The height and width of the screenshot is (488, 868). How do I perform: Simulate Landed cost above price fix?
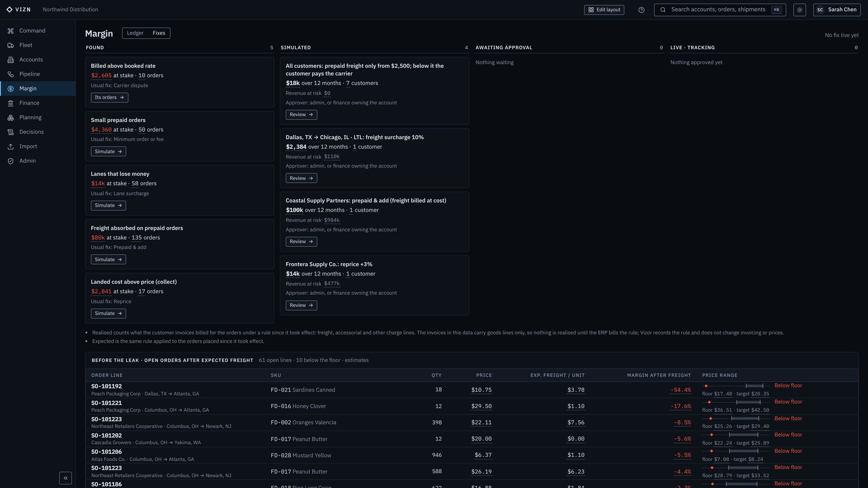pos(108,314)
